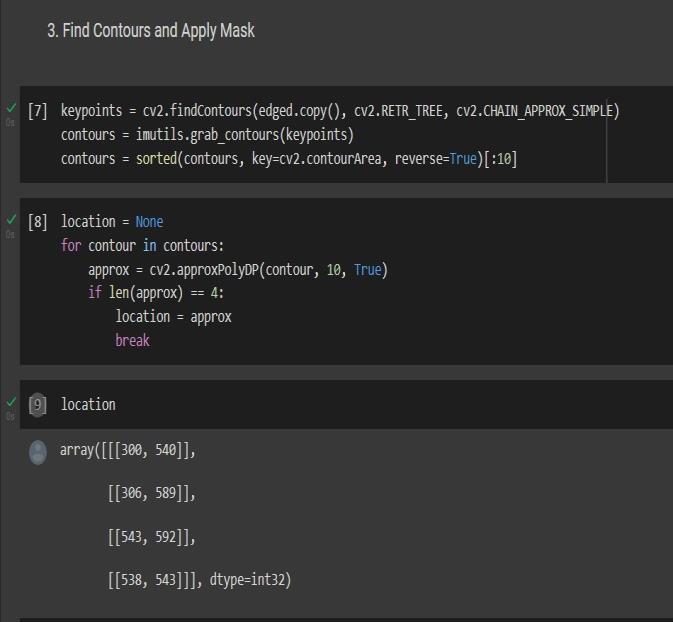
Task: Click green checkmark beside cell 8
Action: [11, 219]
